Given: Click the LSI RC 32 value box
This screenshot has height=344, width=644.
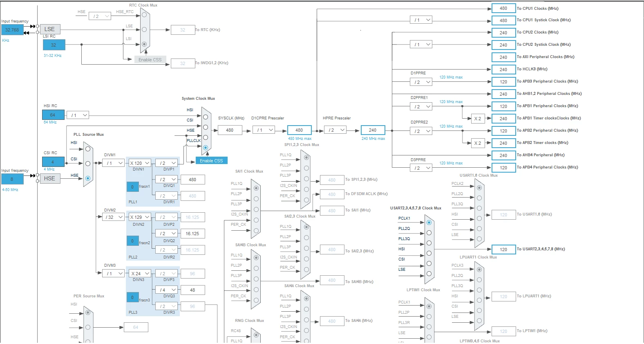Looking at the screenshot, I should coord(54,45).
